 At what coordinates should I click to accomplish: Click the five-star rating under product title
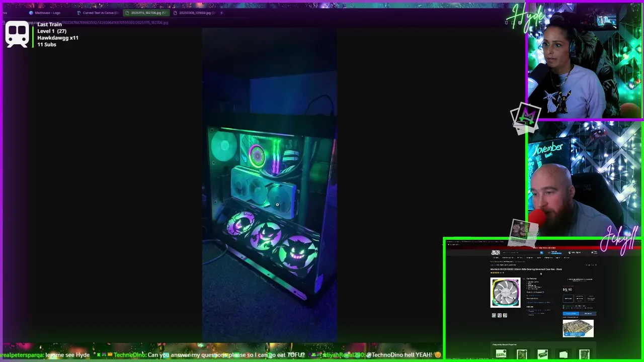[495, 273]
